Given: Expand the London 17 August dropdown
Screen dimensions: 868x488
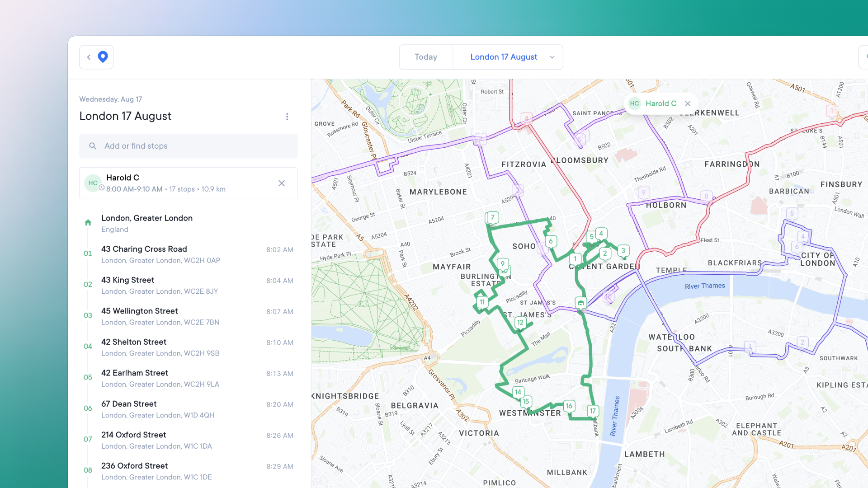Looking at the screenshot, I should click(x=552, y=57).
